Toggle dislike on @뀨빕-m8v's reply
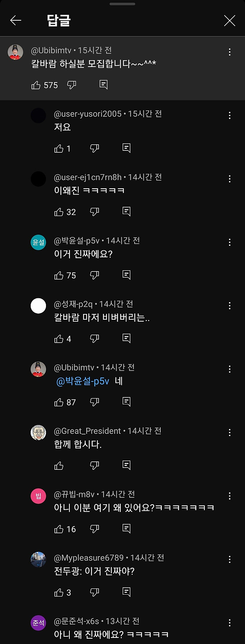This screenshot has width=245, height=644. coord(94,528)
